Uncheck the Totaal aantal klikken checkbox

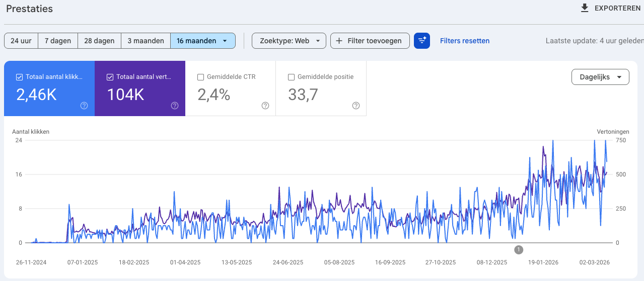[20, 77]
